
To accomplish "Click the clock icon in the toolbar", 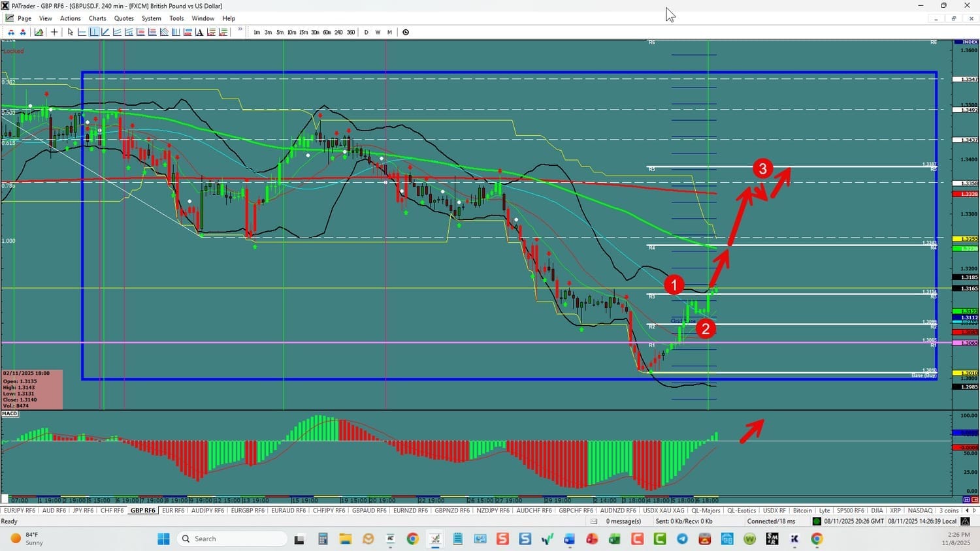I will [406, 32].
